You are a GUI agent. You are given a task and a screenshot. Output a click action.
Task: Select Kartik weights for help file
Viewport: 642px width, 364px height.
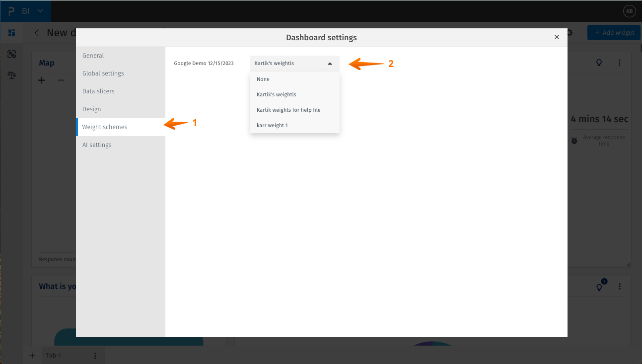pos(295,110)
